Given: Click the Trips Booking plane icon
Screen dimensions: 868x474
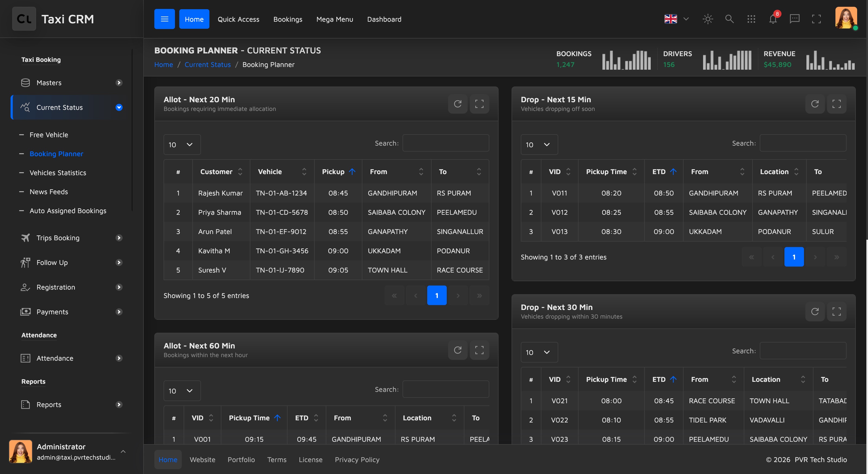Looking at the screenshot, I should [25, 238].
